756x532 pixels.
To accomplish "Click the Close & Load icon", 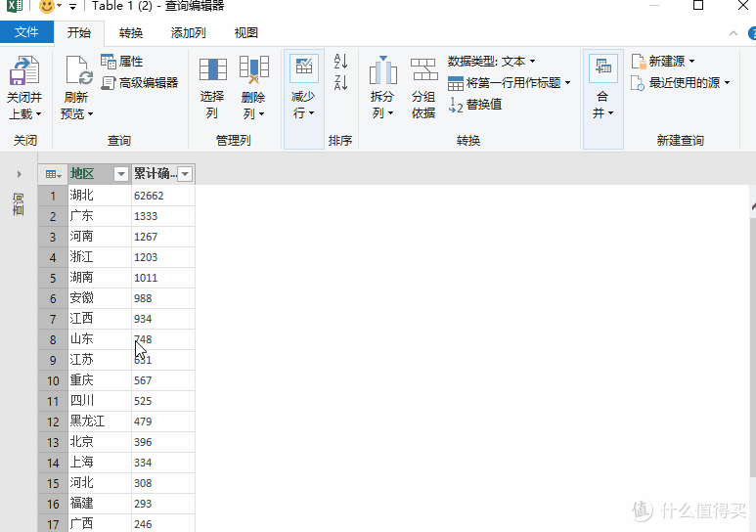I will pyautogui.click(x=23, y=73).
